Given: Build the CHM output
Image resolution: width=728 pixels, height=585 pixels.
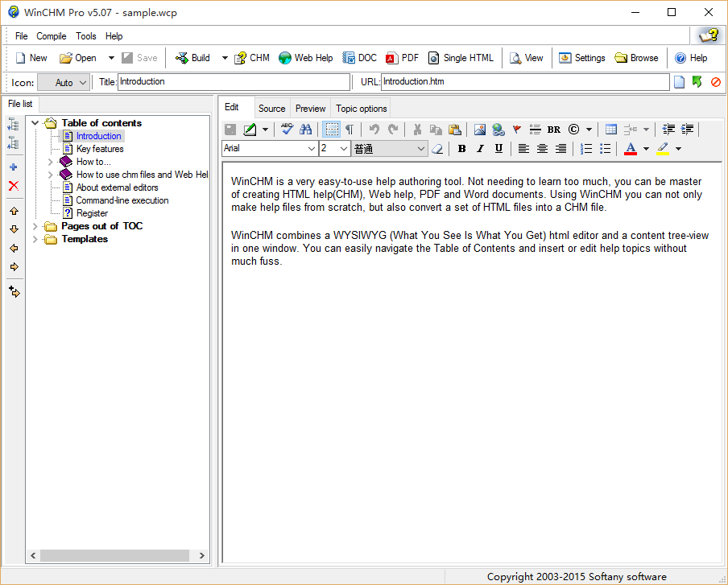Looking at the screenshot, I should 251,58.
